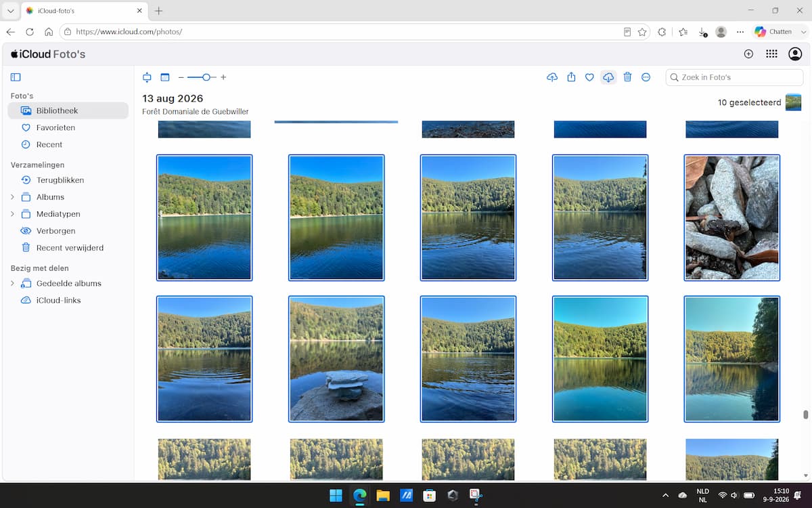Refresh the browser page
Image resolution: width=812 pixels, height=508 pixels.
click(x=30, y=32)
